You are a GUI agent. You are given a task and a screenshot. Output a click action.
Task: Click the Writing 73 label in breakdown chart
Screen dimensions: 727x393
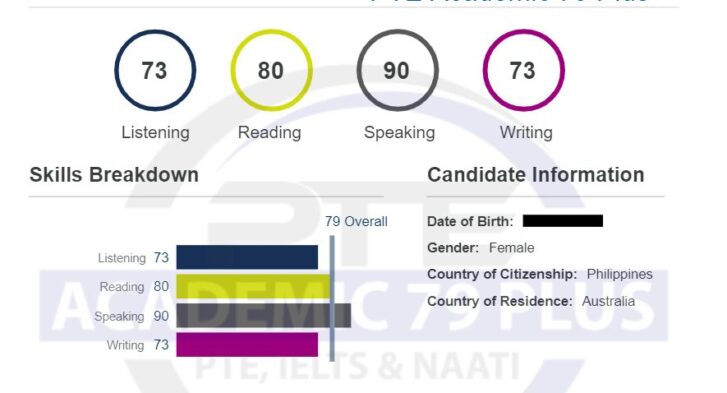[138, 345]
